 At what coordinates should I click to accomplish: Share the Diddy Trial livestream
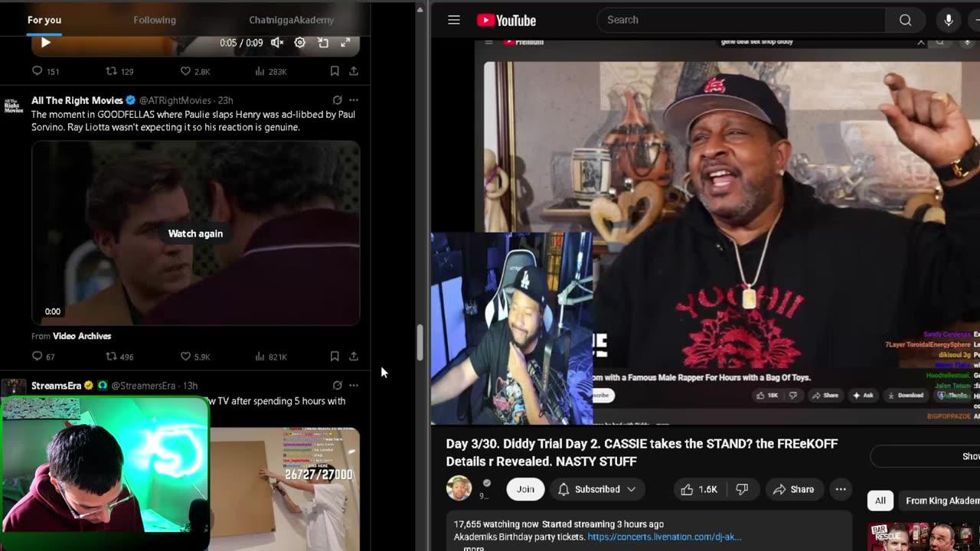[793, 489]
